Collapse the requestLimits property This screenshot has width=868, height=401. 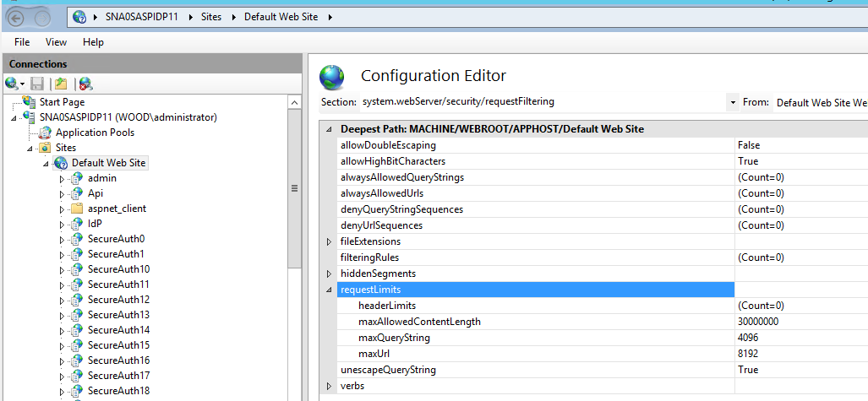click(x=329, y=290)
